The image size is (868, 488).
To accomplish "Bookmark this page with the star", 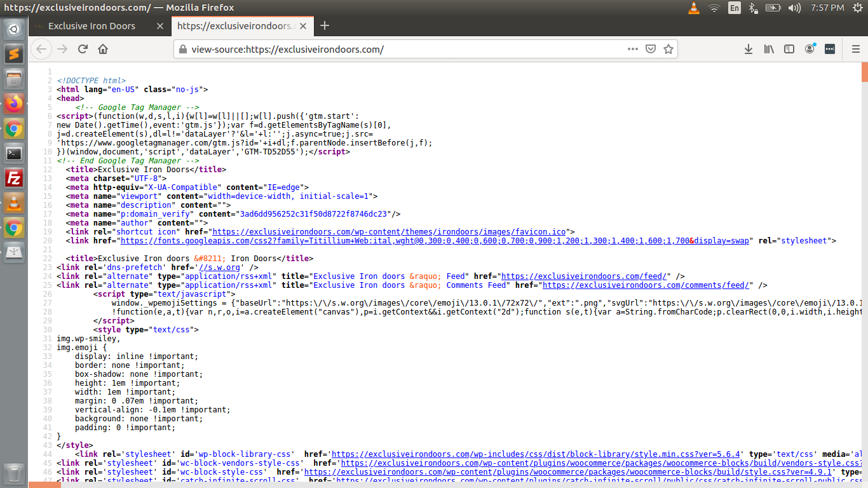I will click(668, 49).
